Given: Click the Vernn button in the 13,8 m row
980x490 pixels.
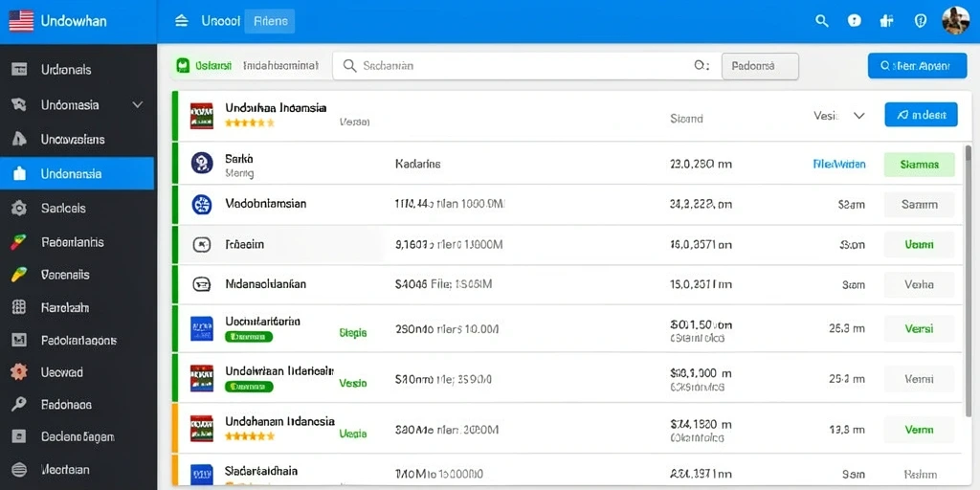Looking at the screenshot, I should tap(920, 430).
